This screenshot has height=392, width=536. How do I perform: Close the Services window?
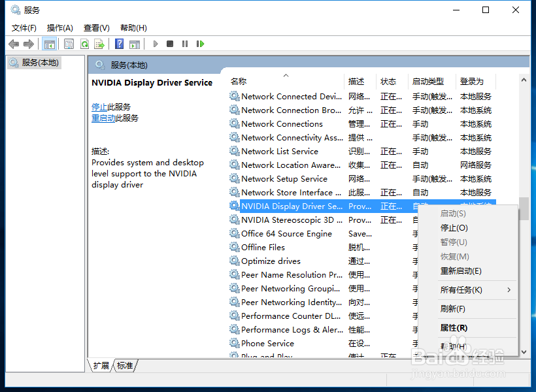click(516, 10)
